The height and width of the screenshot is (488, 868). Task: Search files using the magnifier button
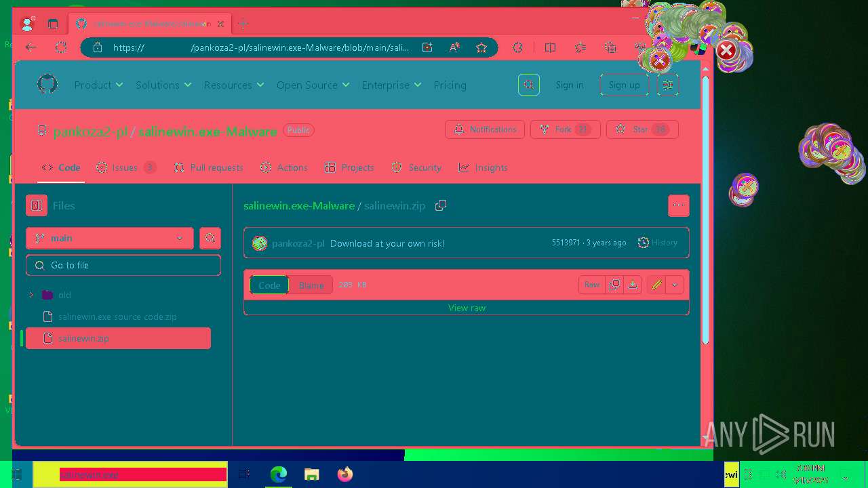pyautogui.click(x=210, y=238)
